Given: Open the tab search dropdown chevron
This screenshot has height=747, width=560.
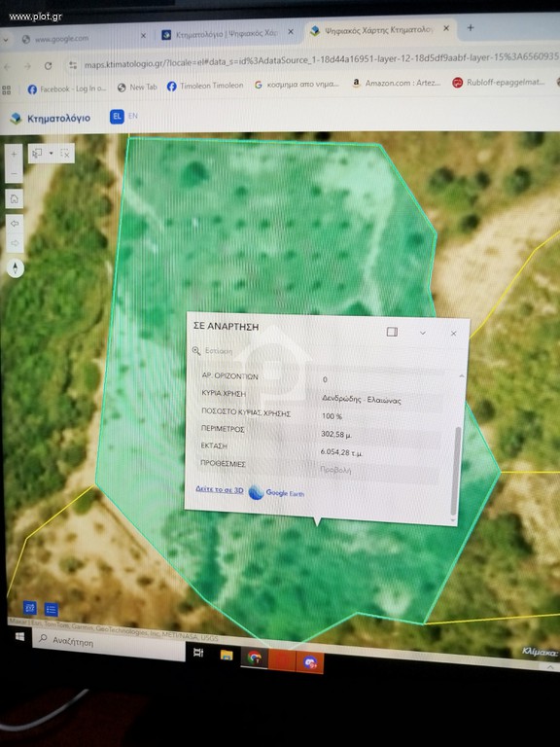Looking at the screenshot, I should [x=5, y=41].
